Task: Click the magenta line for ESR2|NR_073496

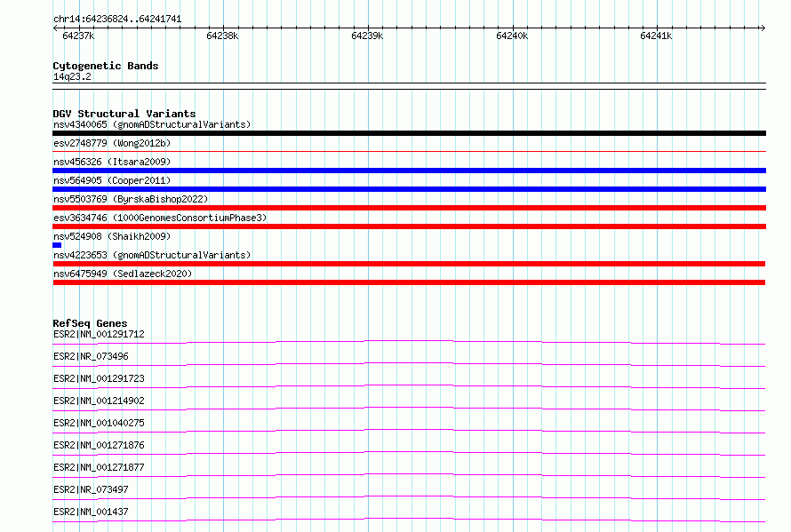Action: click(409, 364)
